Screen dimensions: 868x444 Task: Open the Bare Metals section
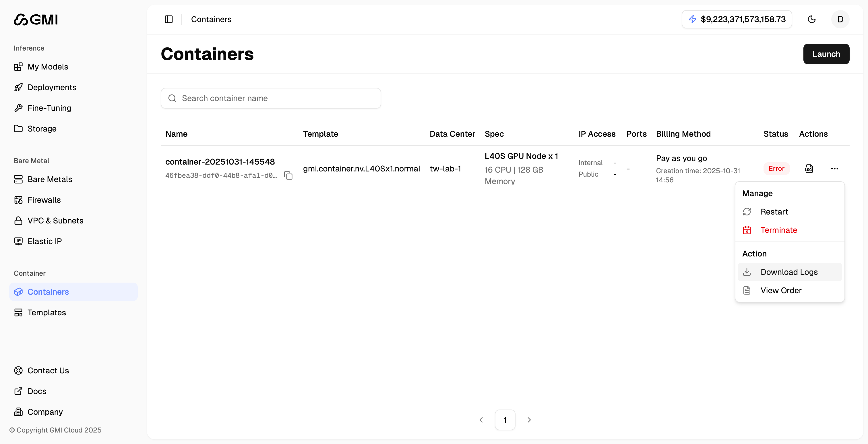click(x=50, y=179)
